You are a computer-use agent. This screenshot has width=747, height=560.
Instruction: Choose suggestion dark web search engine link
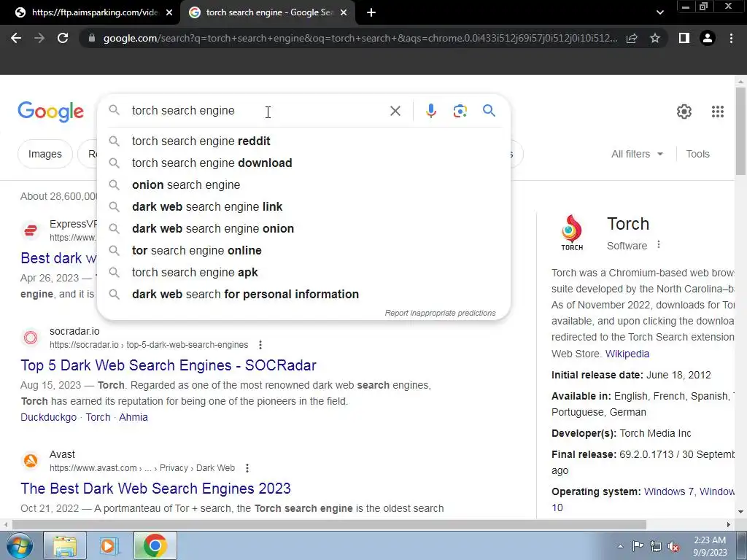303,206
